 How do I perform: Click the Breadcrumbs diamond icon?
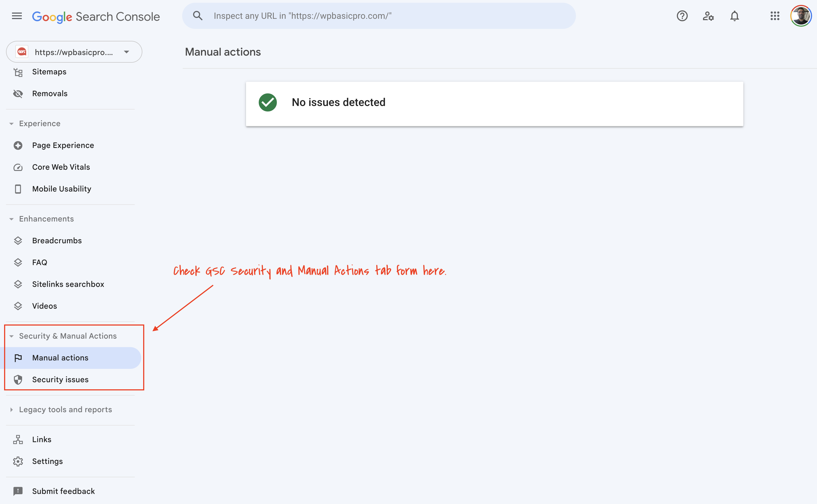coord(18,240)
